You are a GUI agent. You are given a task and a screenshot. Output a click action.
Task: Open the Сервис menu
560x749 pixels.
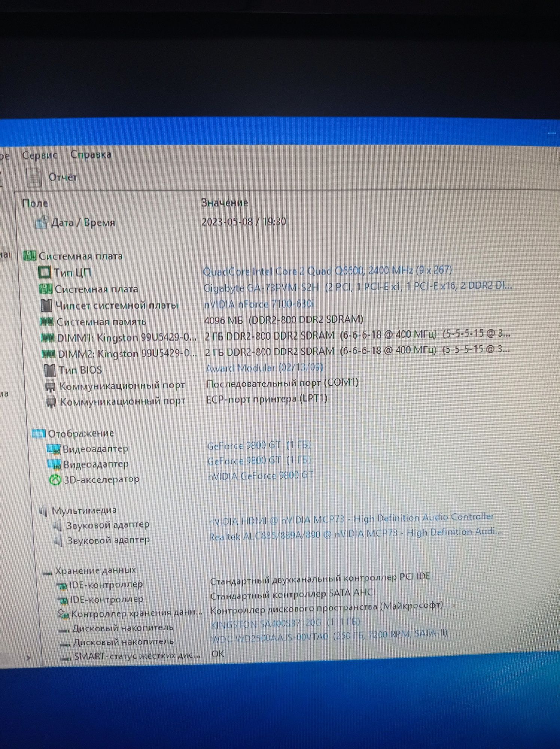click(40, 155)
